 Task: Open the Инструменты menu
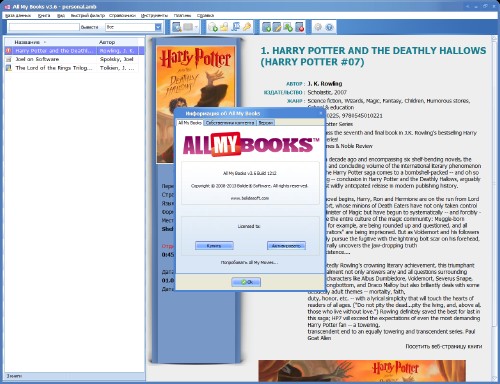pos(154,15)
